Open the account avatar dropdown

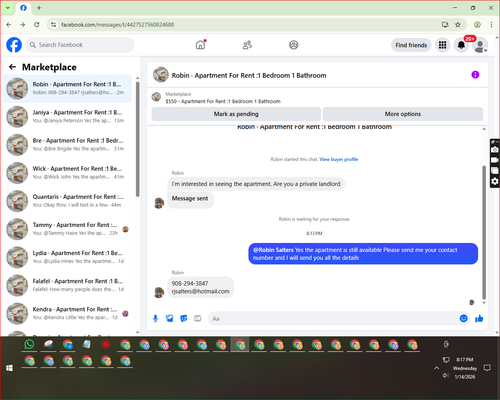(480, 45)
